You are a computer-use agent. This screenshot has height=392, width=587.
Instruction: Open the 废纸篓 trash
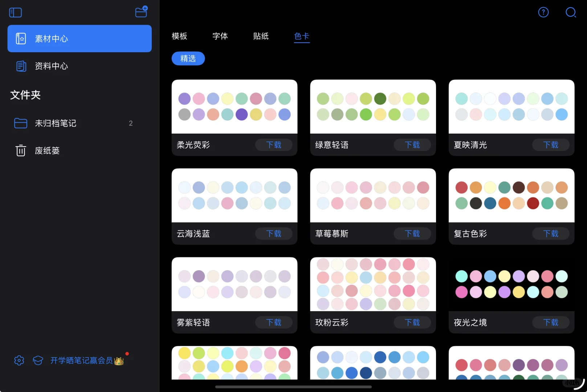(80, 151)
